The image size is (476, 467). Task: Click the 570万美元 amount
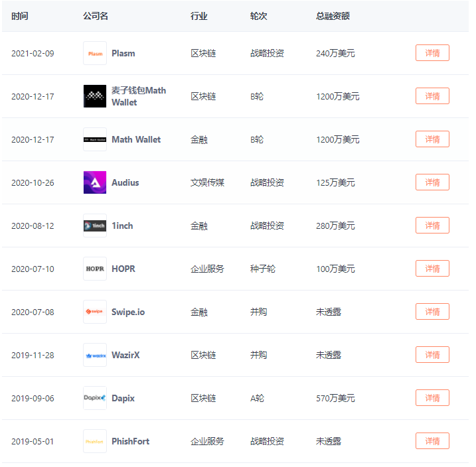335,398
